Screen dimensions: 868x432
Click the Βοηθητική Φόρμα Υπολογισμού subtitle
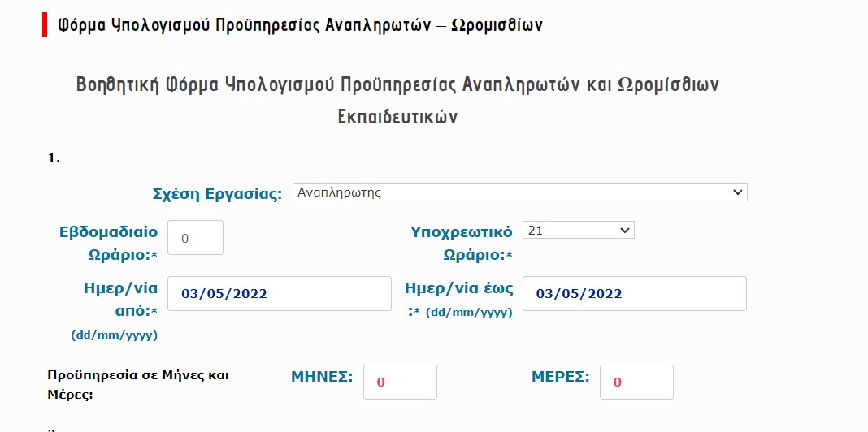coord(397,84)
